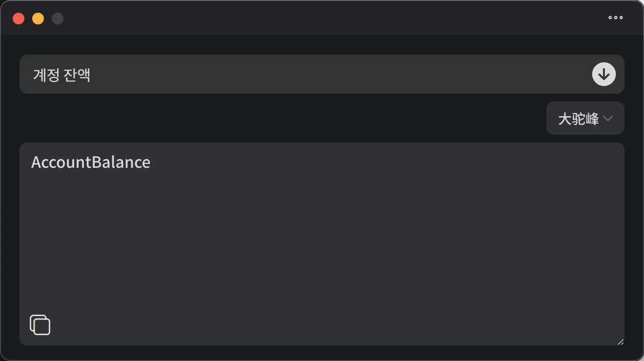Click the grayed-out zoom window button
Image resolution: width=644 pixels, height=361 pixels.
[58, 19]
